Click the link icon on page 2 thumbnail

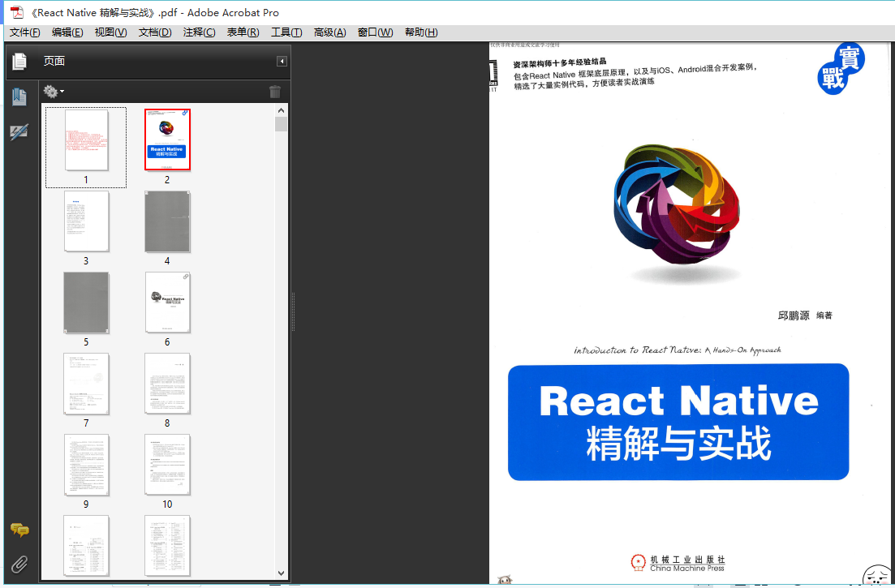185,114
